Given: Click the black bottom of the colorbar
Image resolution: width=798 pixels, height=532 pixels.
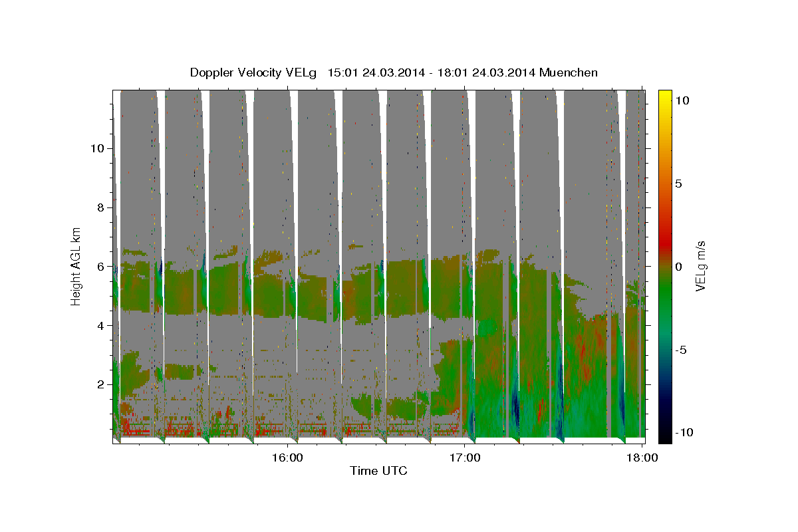Looking at the screenshot, I should point(664,437).
